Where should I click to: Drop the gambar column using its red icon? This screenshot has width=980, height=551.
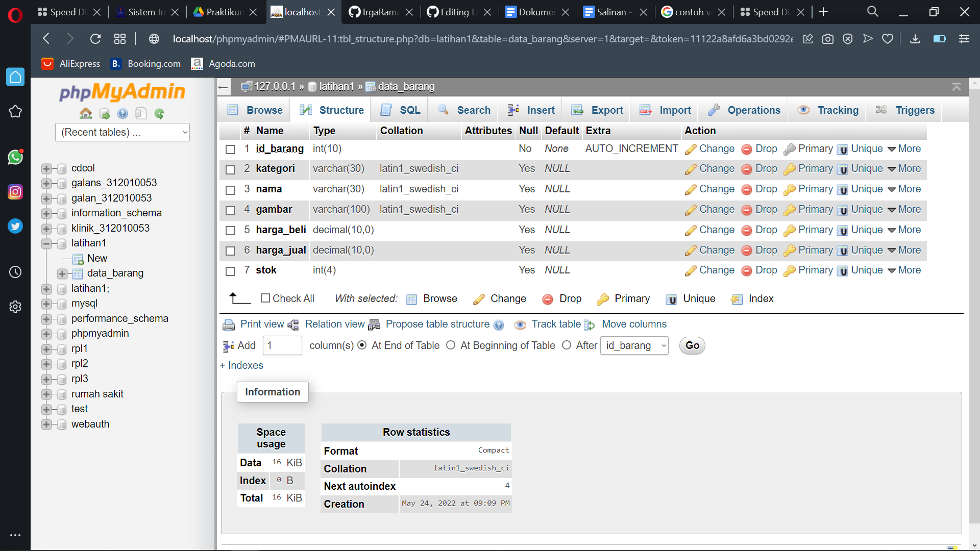point(747,210)
